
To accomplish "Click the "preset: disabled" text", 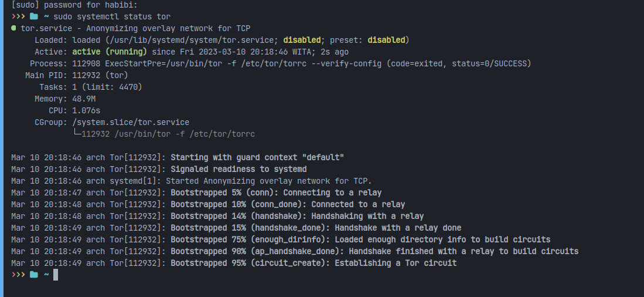I will coord(367,40).
